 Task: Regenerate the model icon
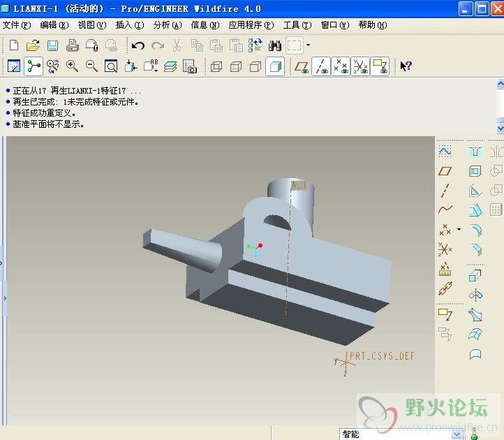[255, 45]
